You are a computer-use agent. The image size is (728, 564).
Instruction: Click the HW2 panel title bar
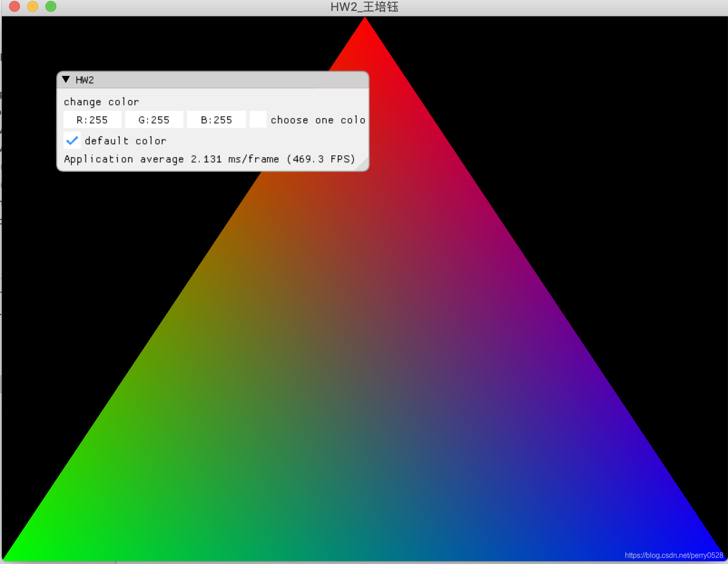pyautogui.click(x=212, y=80)
